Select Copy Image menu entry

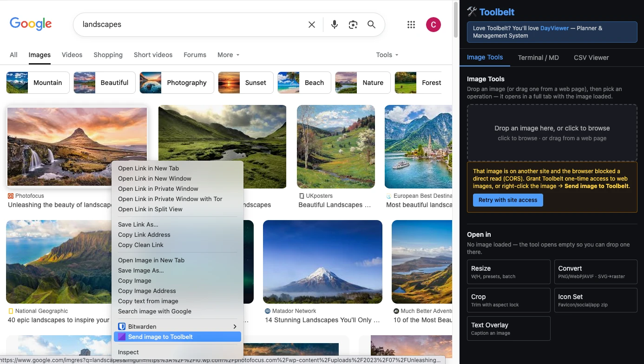(177, 280)
